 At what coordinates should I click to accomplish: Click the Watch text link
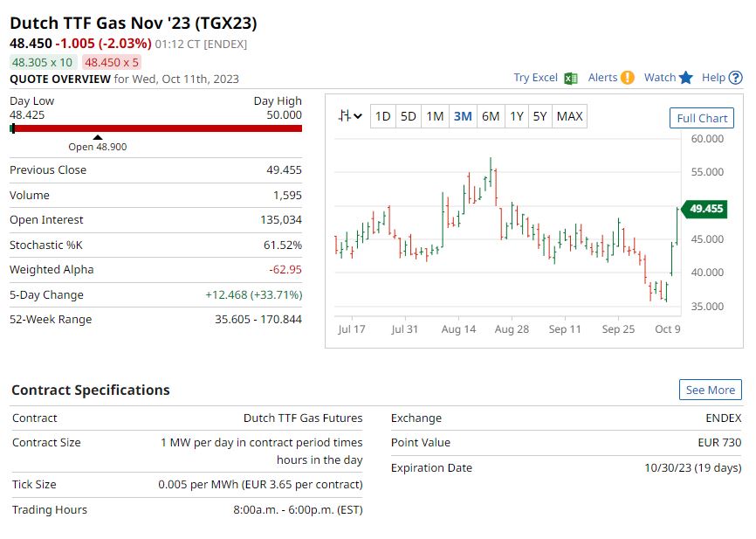tap(659, 78)
